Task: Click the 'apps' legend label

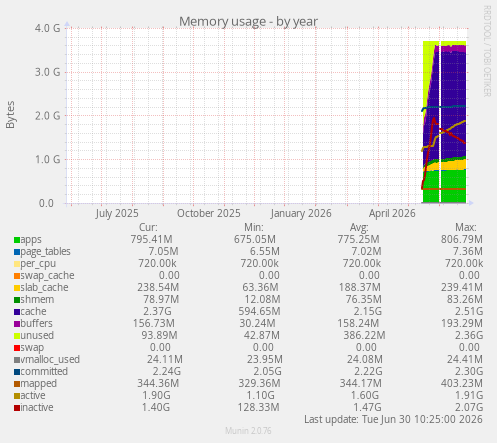Action: click(x=31, y=240)
